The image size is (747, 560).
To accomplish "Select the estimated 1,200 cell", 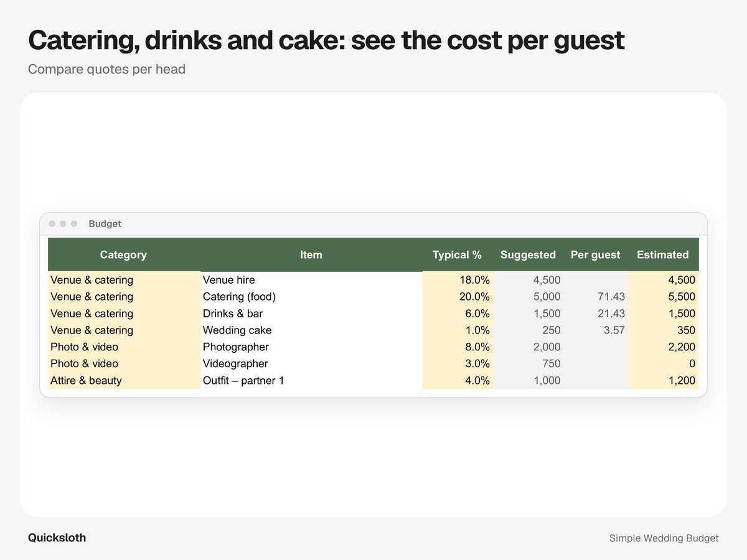I will pos(664,381).
